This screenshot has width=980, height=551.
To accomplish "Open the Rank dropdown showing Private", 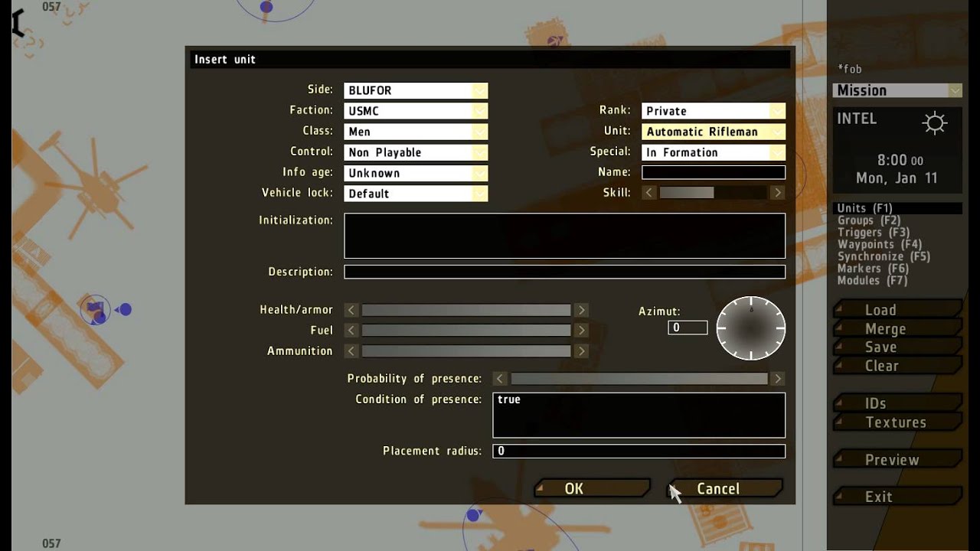I will [x=714, y=111].
